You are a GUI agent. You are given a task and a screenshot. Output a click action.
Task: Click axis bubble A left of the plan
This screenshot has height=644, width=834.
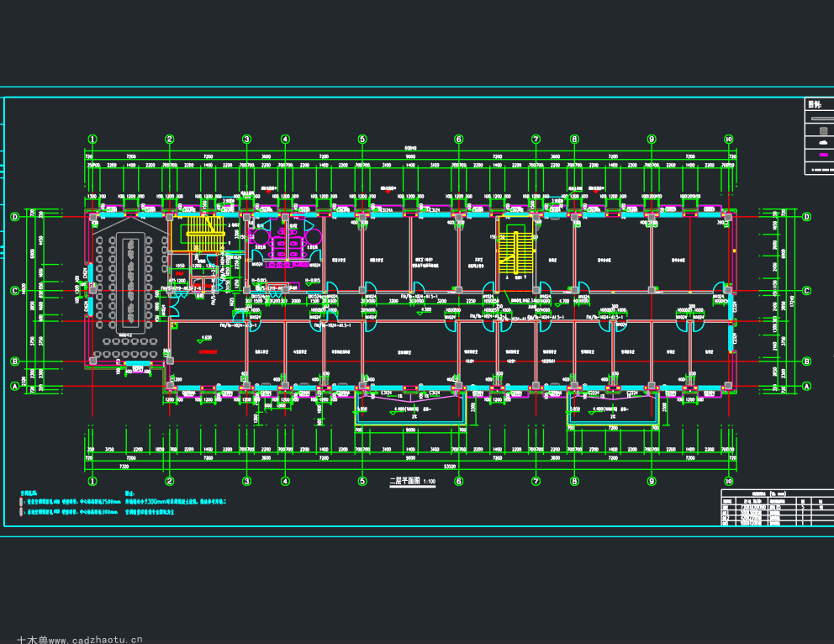click(x=15, y=386)
